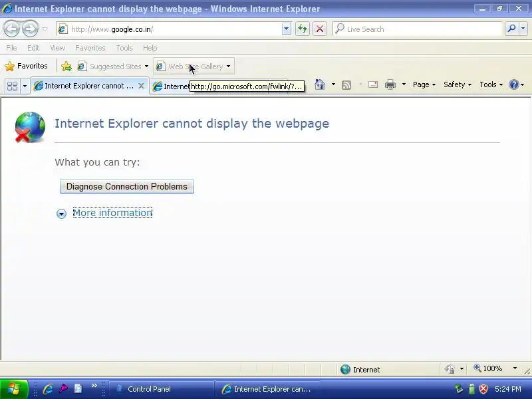Expand More information with the round arrow

pos(61,213)
